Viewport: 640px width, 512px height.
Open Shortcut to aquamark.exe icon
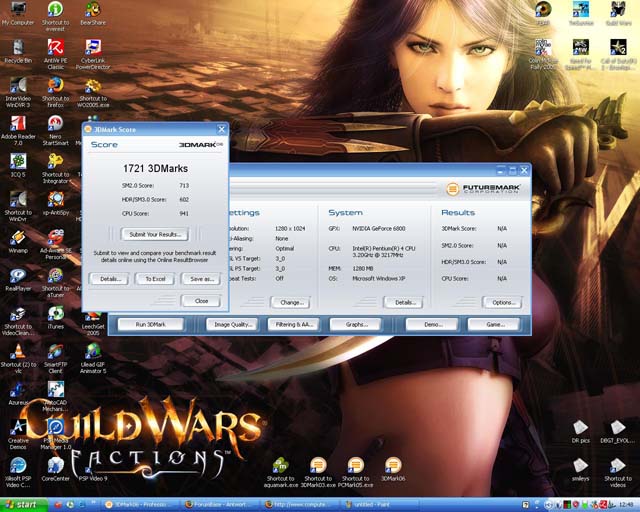(280, 472)
